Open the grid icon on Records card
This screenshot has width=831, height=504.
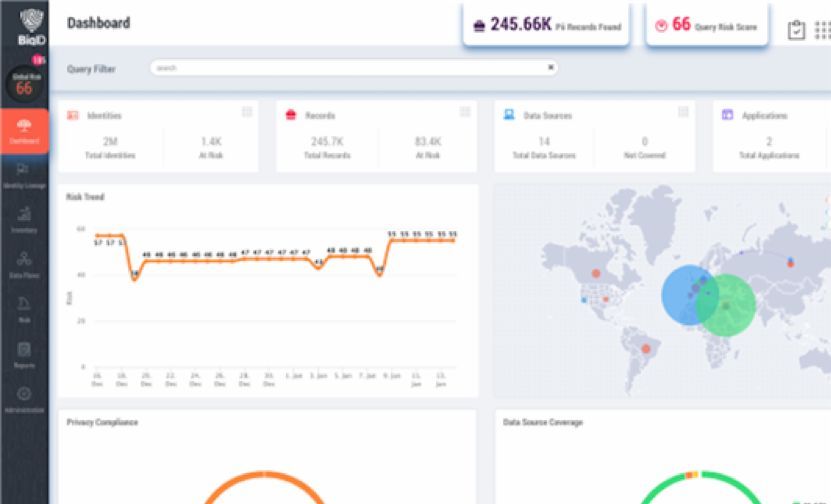[x=465, y=112]
